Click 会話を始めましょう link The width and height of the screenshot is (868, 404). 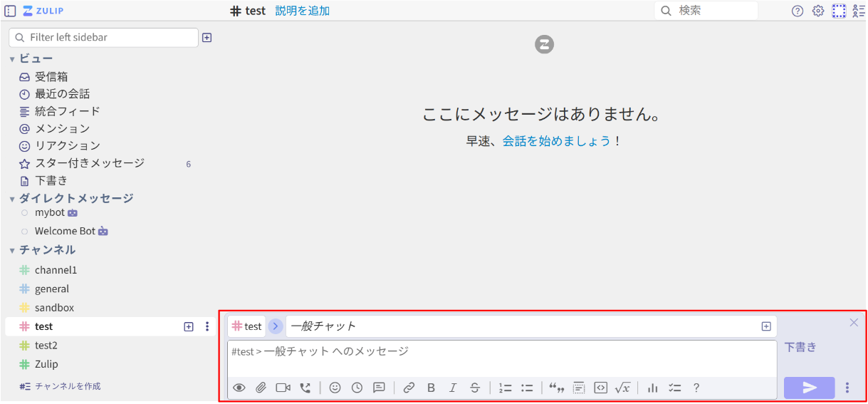pyautogui.click(x=557, y=141)
